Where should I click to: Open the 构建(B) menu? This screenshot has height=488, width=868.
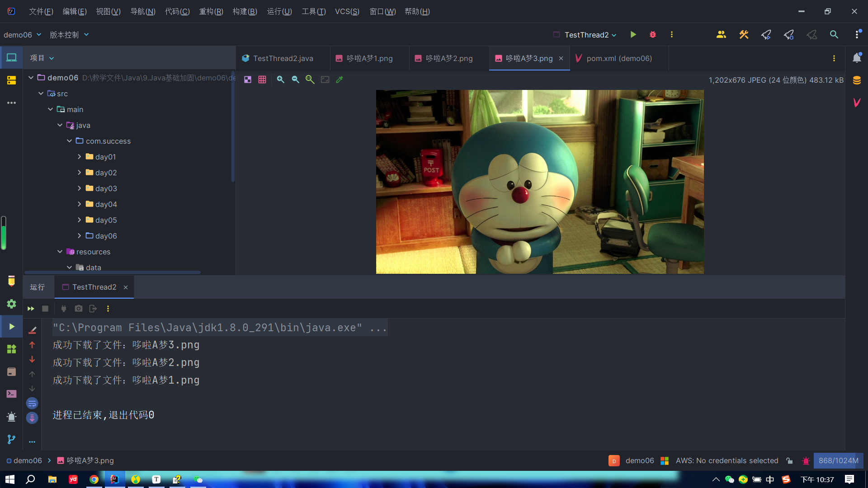(245, 11)
